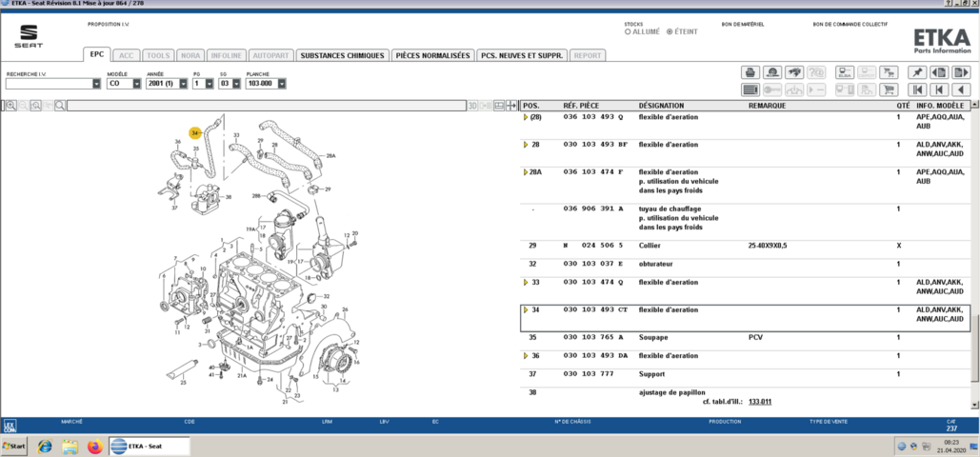Click the ETKA - Seat taskbar button

[150, 446]
